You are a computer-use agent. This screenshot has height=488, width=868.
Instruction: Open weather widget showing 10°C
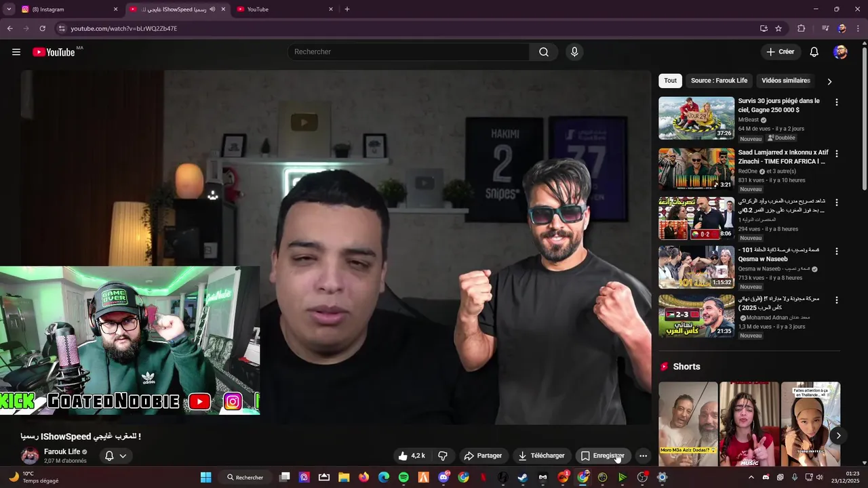pos(33,477)
